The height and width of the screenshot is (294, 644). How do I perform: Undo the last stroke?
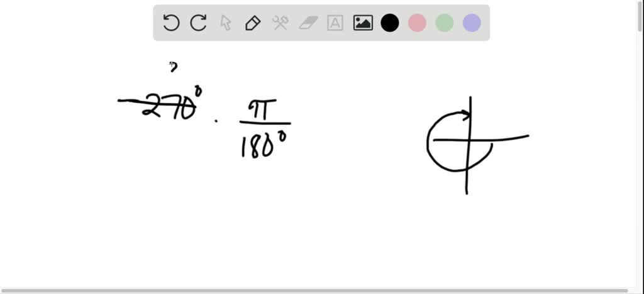pos(171,23)
